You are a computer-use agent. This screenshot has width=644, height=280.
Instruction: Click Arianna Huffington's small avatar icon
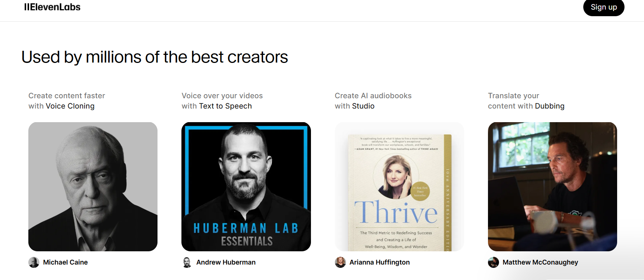(x=340, y=262)
